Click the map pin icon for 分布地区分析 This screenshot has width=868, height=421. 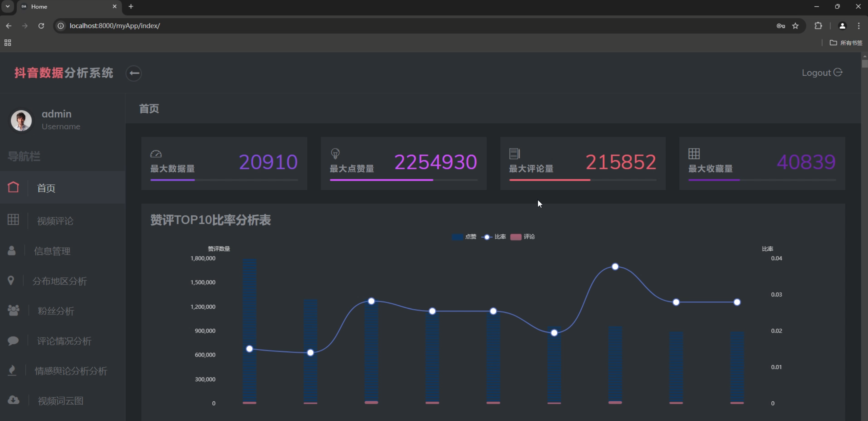[11, 280]
